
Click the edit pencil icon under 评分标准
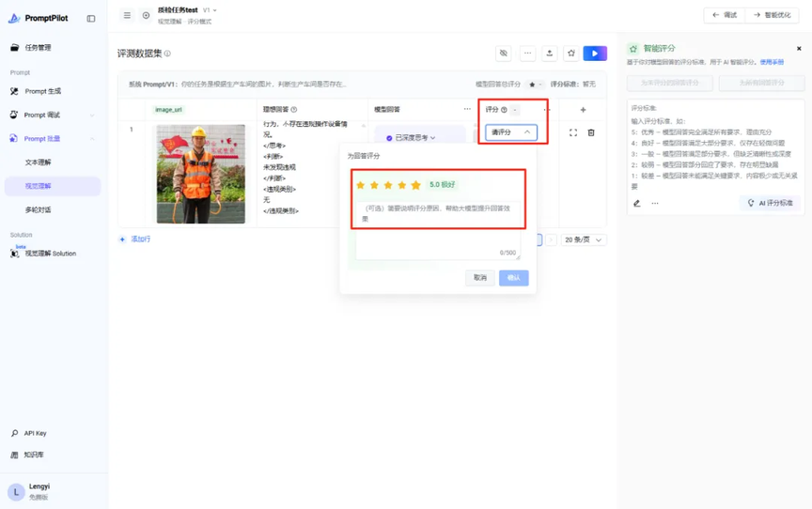637,203
